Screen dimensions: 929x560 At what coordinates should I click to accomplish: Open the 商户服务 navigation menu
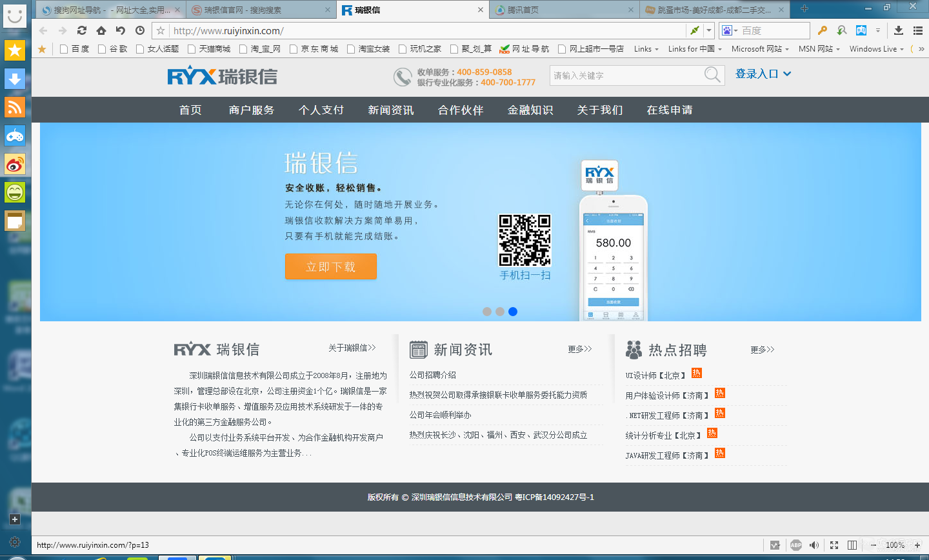pos(252,110)
